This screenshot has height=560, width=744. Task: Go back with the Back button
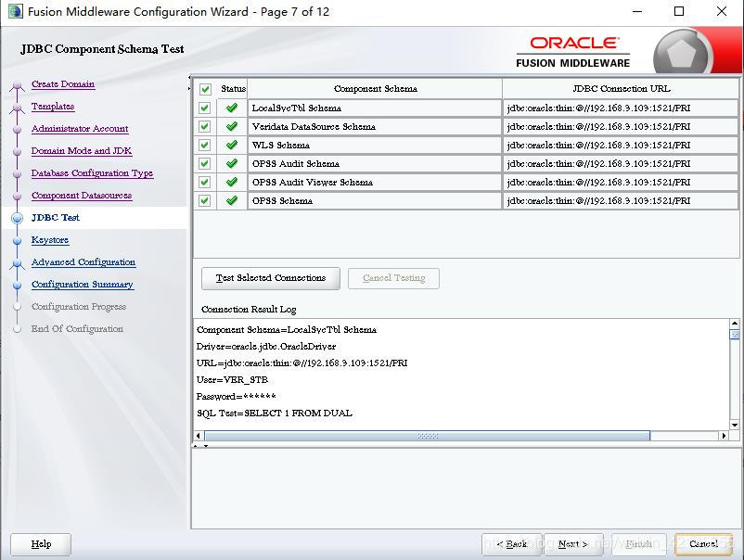[x=511, y=544]
